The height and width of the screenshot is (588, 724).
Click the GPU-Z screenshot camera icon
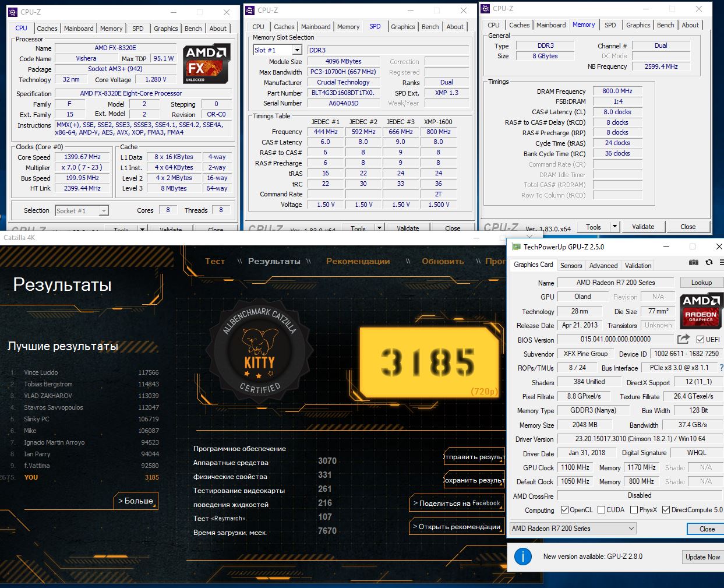pos(693,262)
